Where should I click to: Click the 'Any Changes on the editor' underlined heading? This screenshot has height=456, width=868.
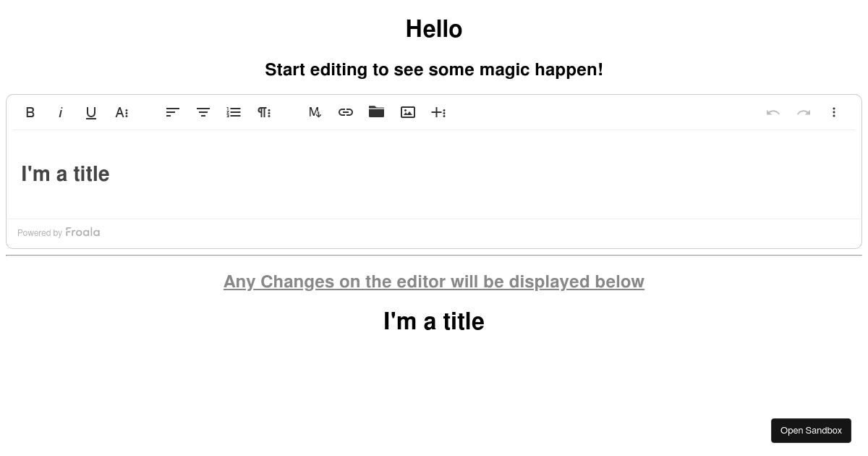pos(434,282)
